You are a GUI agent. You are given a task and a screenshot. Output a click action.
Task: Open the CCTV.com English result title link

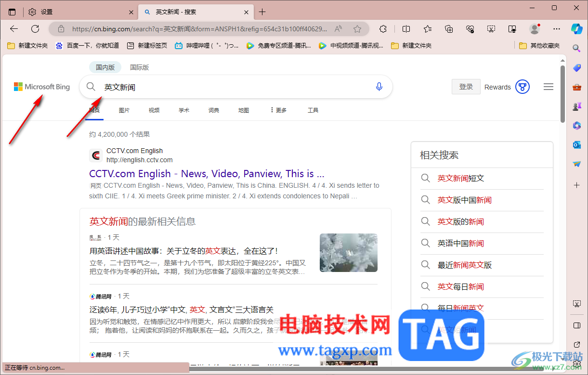[207, 174]
